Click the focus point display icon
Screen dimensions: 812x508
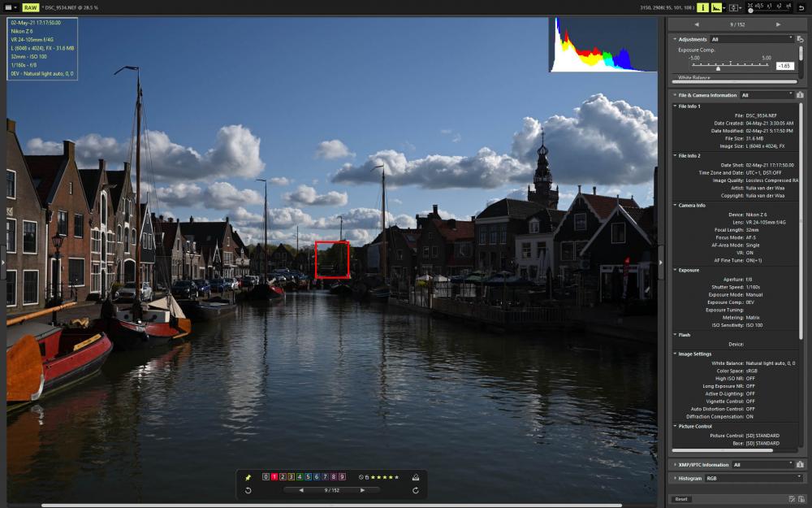(x=733, y=8)
